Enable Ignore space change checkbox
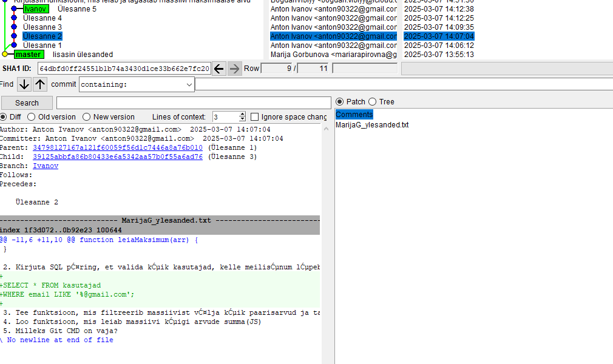The image size is (613, 364). point(255,117)
